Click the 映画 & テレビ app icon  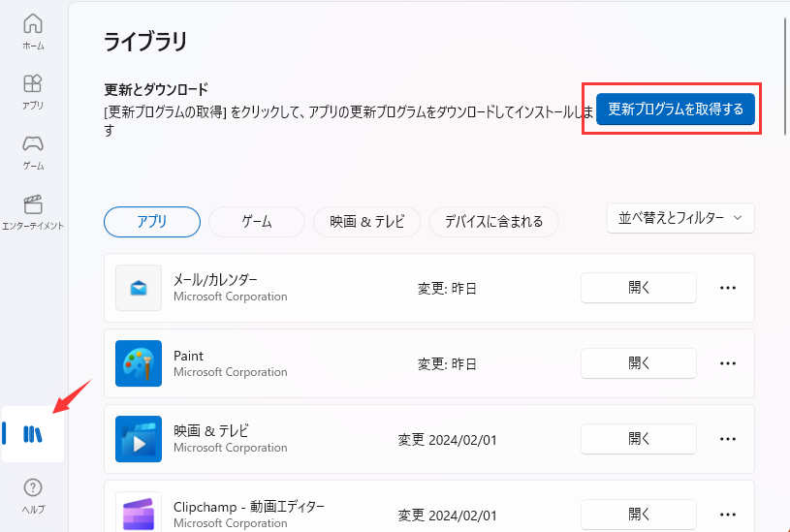(x=139, y=439)
